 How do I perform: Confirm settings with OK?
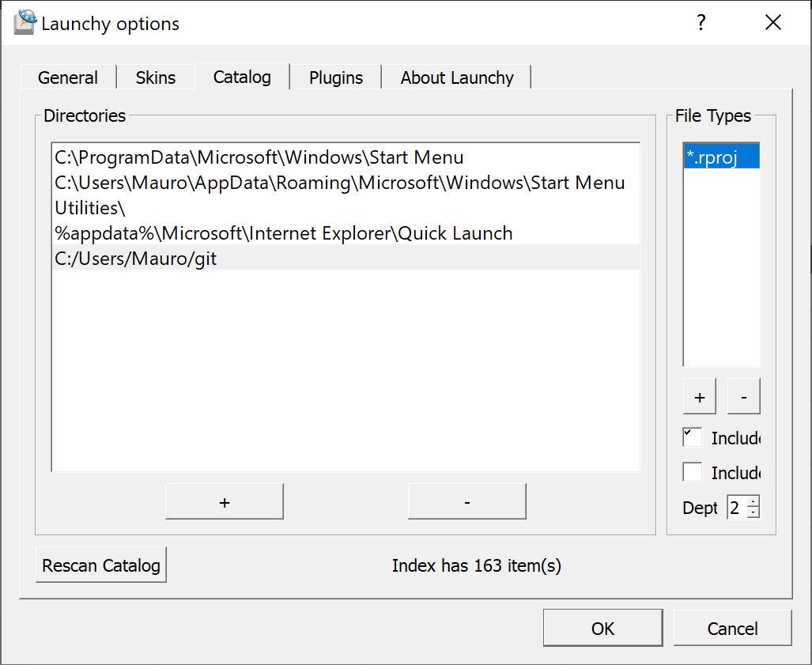click(x=602, y=628)
